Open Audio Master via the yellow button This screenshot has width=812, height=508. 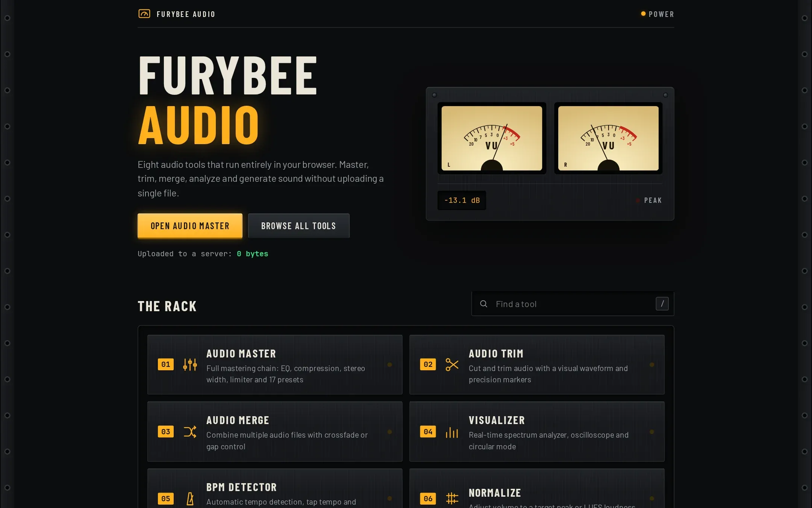coord(190,226)
